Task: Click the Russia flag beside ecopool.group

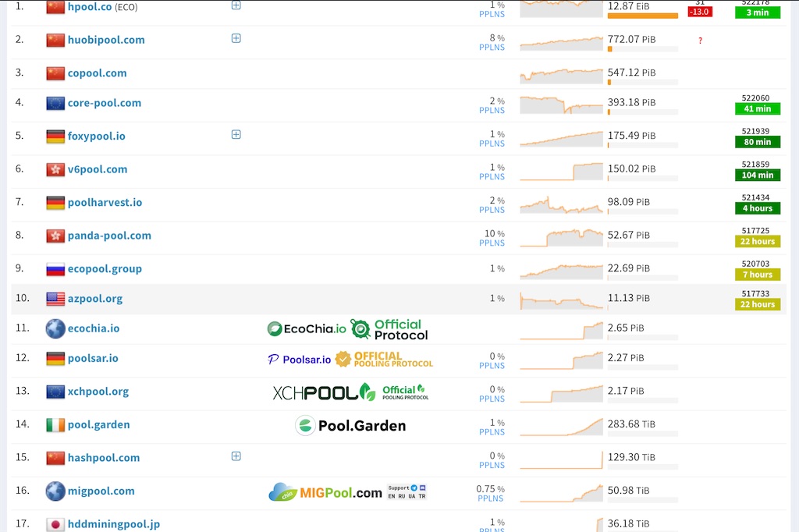Action: [55, 268]
